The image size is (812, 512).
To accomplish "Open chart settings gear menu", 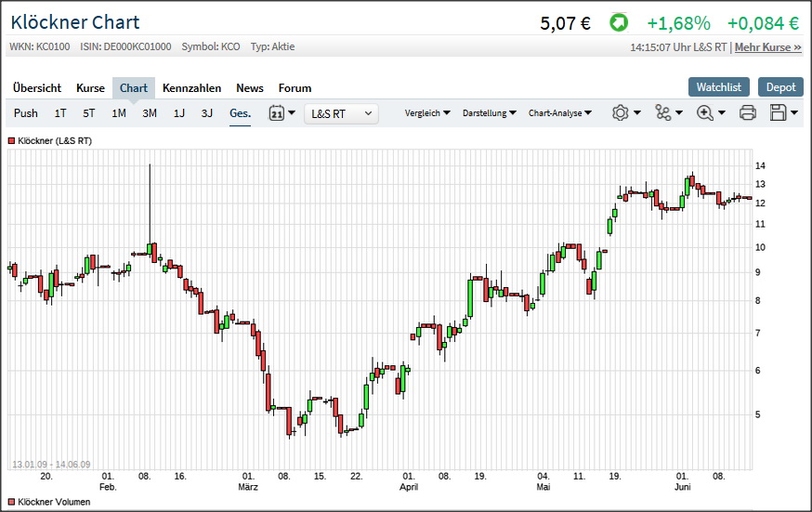I will (x=620, y=112).
